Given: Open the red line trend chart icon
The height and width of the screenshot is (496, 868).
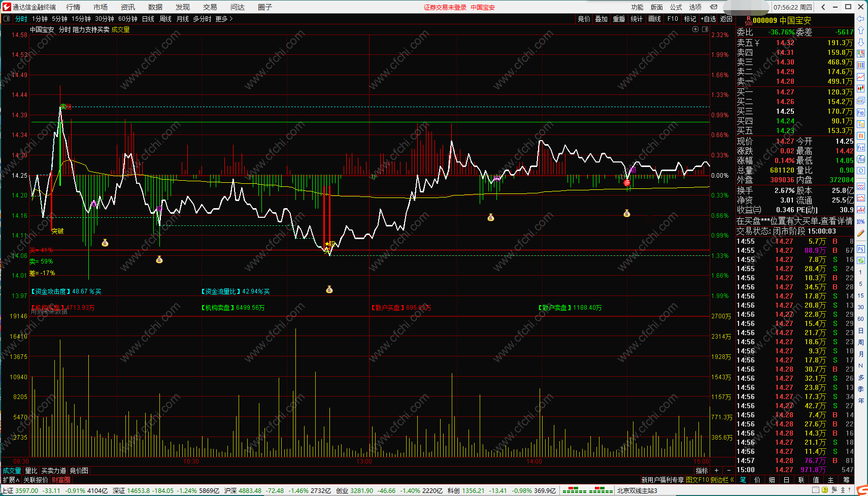Looking at the screenshot, I should click(861, 77).
